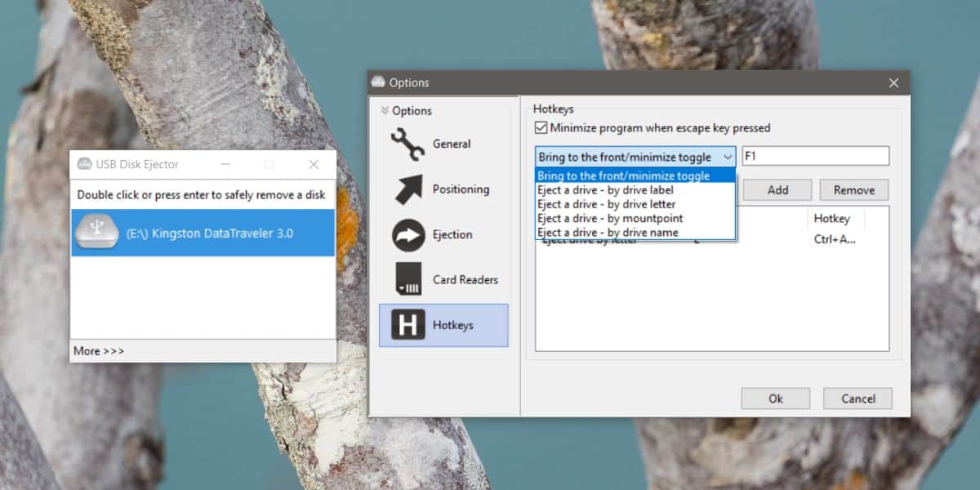Select the Card Readers SD card icon

tap(408, 279)
